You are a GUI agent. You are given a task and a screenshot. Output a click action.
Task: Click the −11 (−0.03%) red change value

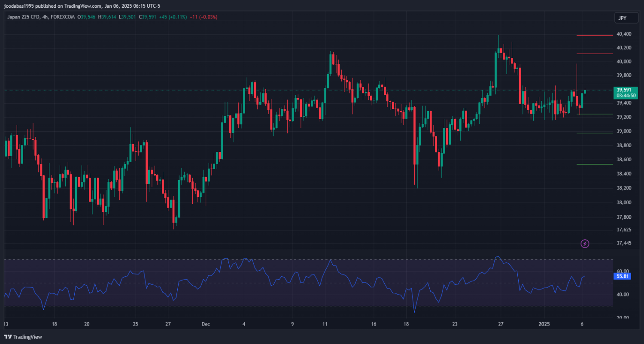(x=204, y=17)
